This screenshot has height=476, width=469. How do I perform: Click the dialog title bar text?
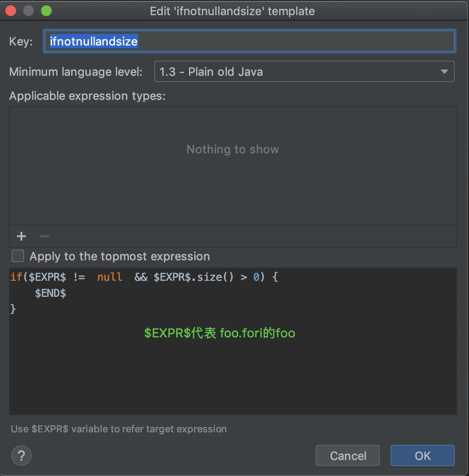coord(232,11)
